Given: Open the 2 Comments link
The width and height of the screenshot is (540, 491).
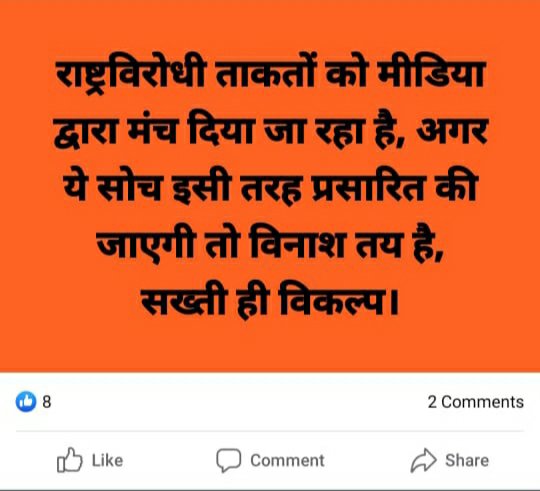Looking at the screenshot, I should [476, 402].
